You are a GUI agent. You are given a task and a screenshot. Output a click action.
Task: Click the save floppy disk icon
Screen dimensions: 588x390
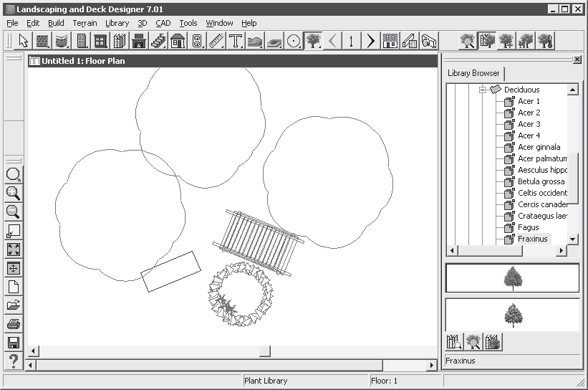coord(13,343)
